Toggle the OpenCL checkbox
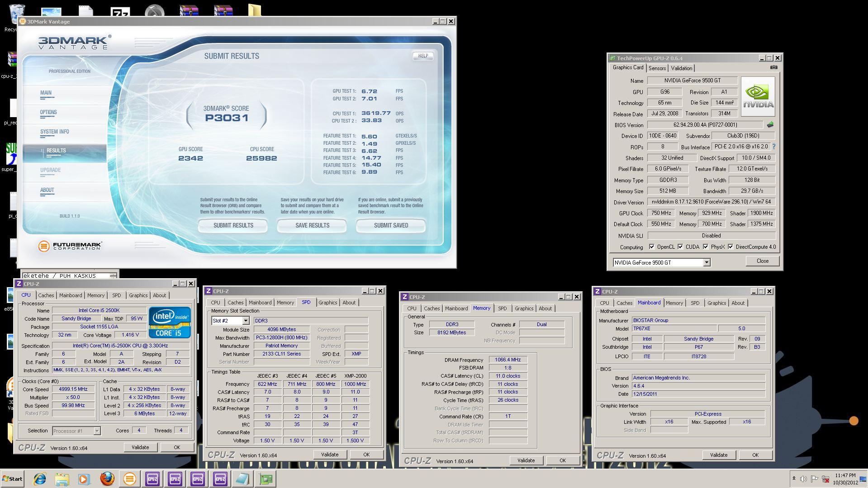The image size is (868, 488). 652,247
